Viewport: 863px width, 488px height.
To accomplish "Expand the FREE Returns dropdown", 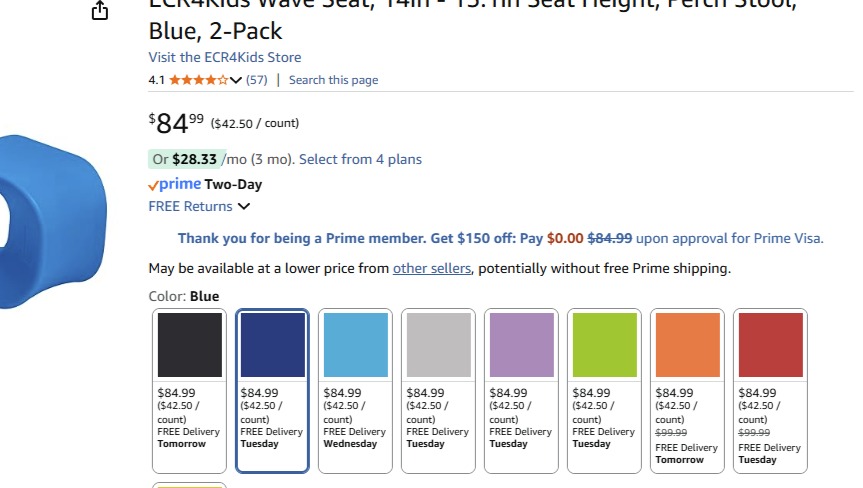I will click(x=243, y=207).
